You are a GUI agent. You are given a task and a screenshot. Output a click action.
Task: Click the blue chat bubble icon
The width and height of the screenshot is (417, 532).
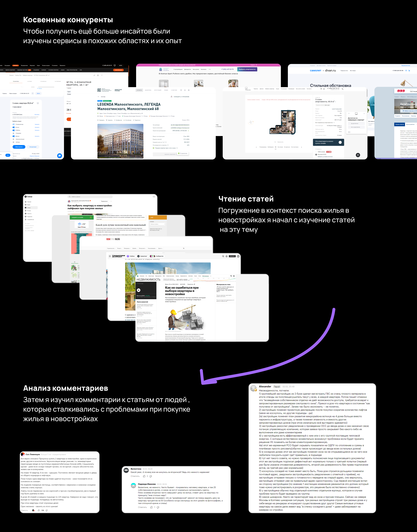coord(59,156)
